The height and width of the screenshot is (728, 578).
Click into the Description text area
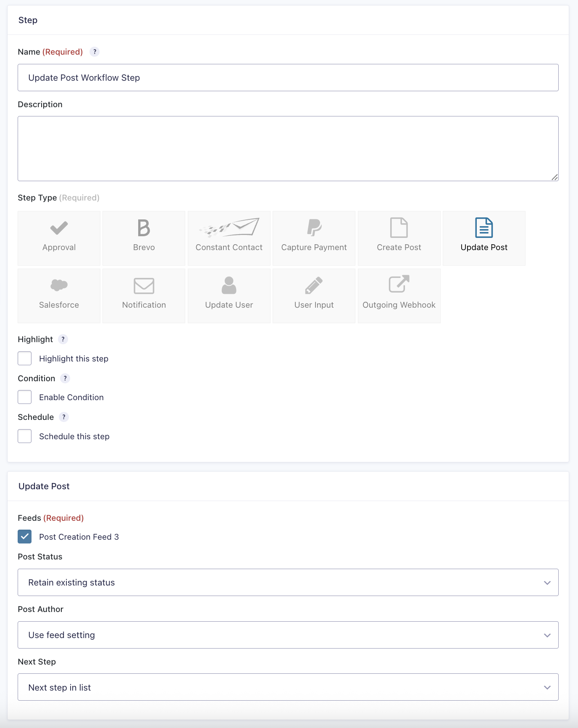[288, 148]
